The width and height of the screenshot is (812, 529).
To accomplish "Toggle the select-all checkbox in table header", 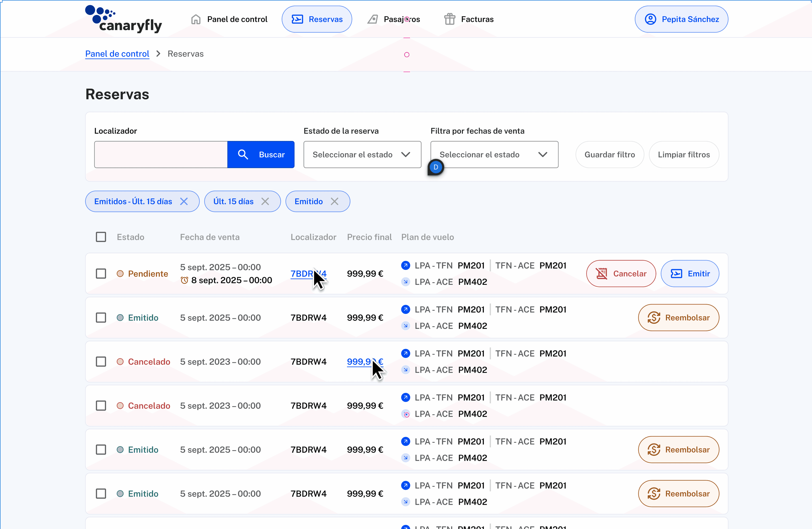I will tap(101, 237).
